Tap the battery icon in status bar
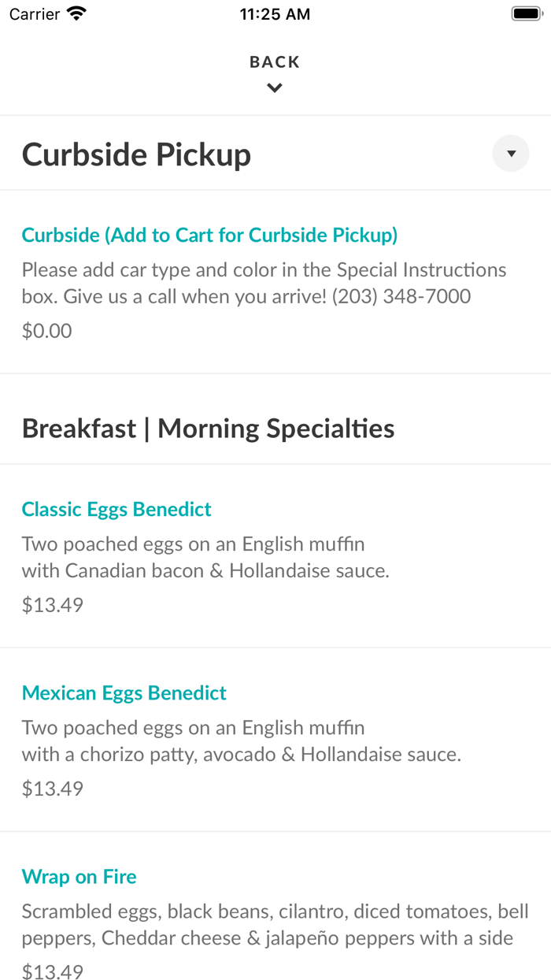The image size is (551, 980). click(524, 13)
